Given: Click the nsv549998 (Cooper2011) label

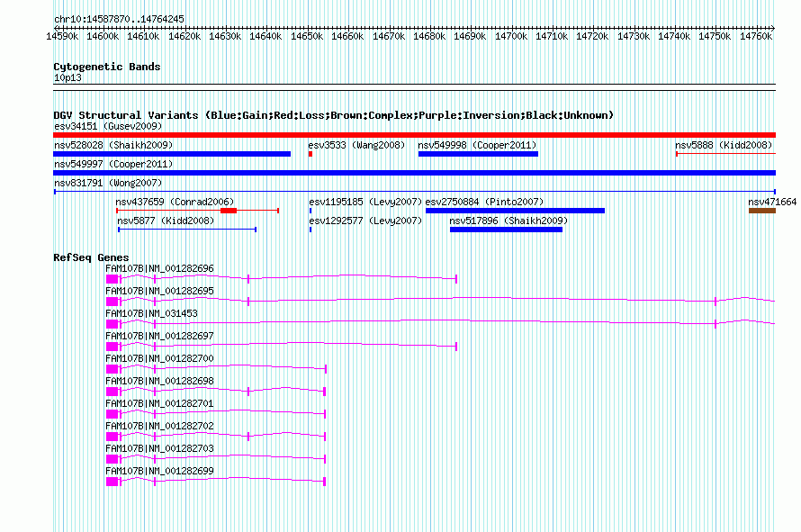Looking at the screenshot, I should 477,145.
